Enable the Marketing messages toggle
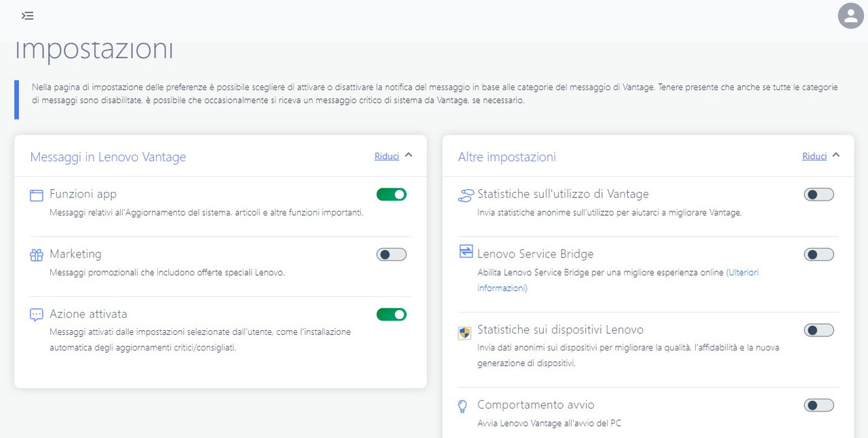This screenshot has height=438, width=868. coord(391,254)
